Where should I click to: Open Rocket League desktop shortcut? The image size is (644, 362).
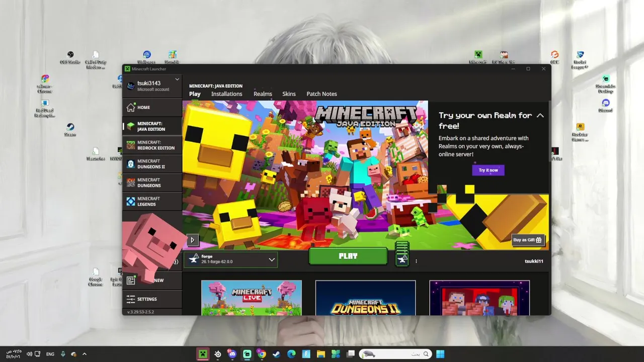click(x=580, y=60)
